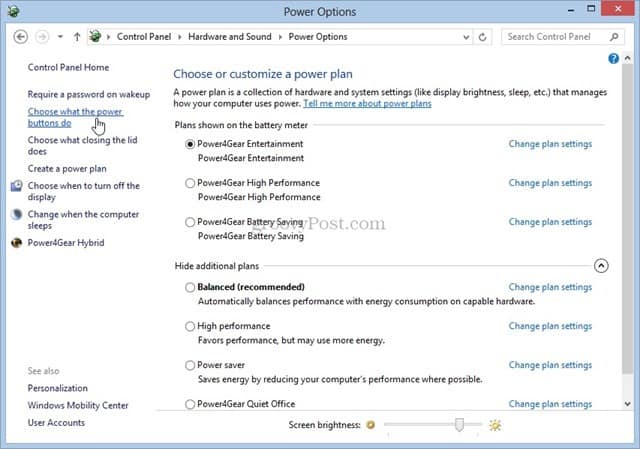Open Personalization under See also
The image size is (640, 449).
click(x=58, y=388)
